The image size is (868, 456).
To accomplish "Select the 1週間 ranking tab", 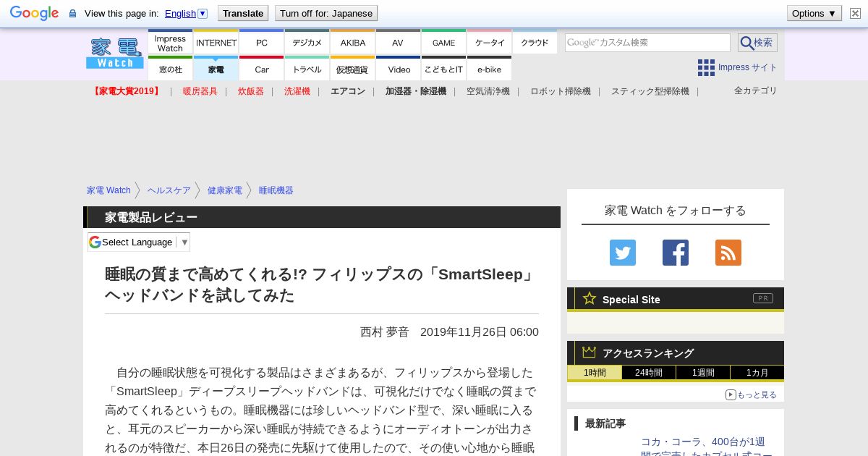I will [x=703, y=373].
